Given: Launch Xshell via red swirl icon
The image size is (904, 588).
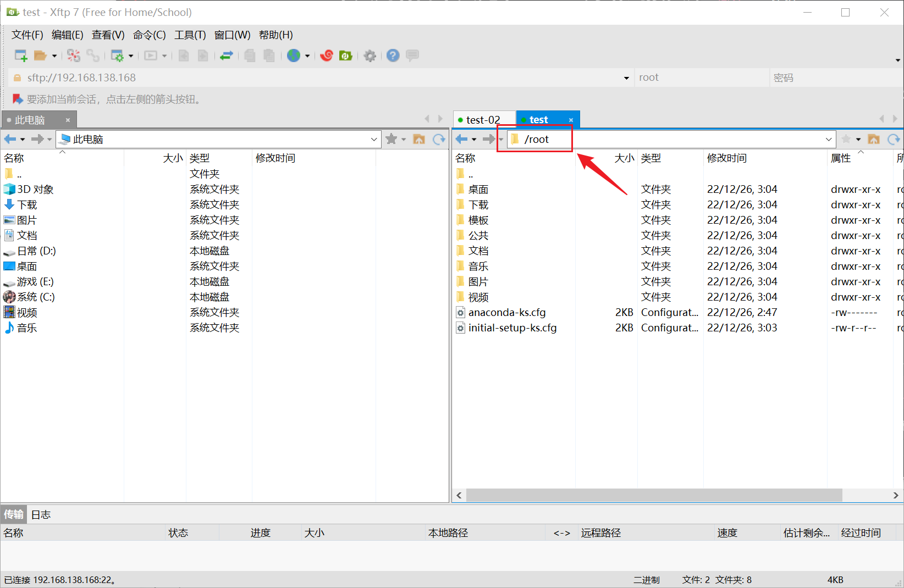Looking at the screenshot, I should tap(327, 56).
